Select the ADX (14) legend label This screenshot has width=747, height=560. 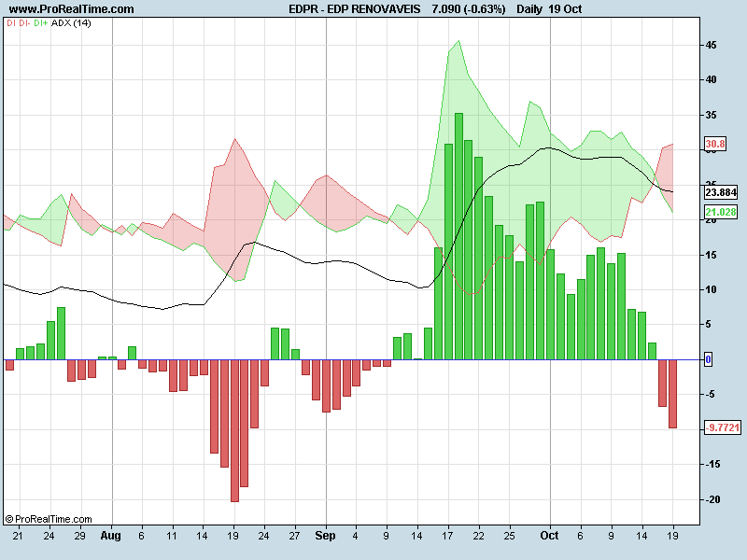[71, 22]
